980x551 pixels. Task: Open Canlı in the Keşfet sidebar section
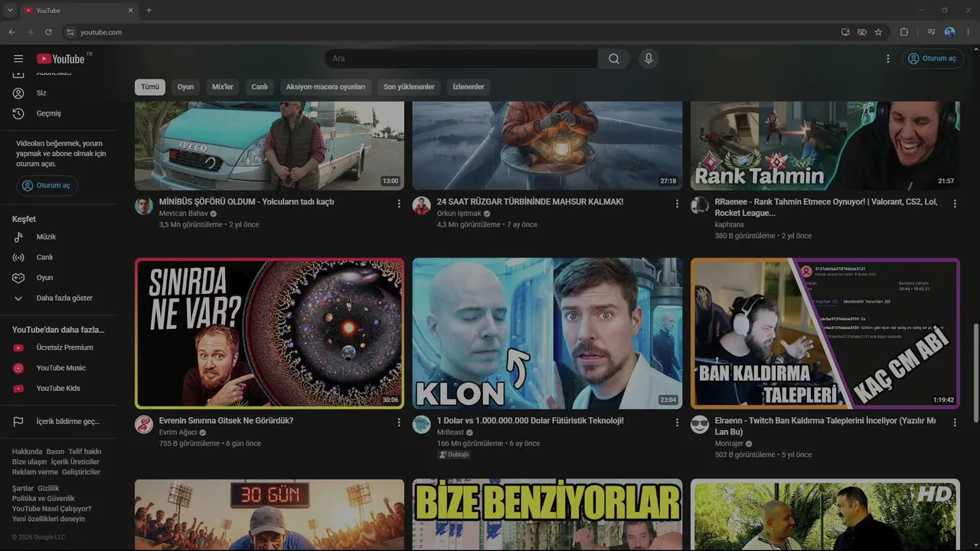pyautogui.click(x=59, y=257)
